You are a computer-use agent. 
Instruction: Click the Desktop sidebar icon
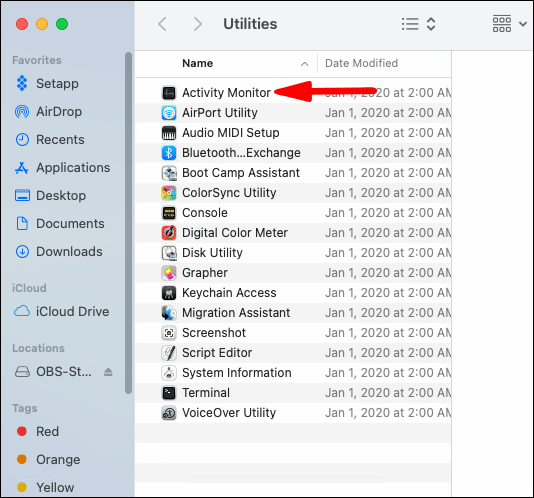click(x=22, y=196)
